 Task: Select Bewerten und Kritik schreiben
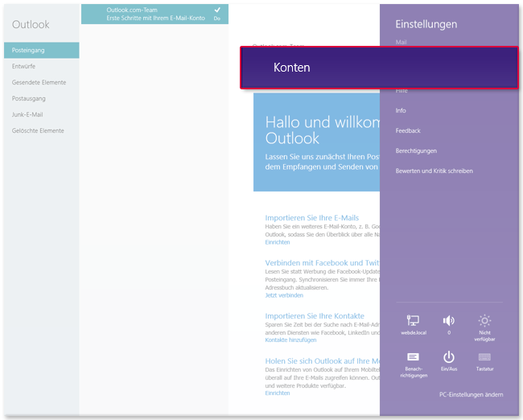(x=434, y=171)
